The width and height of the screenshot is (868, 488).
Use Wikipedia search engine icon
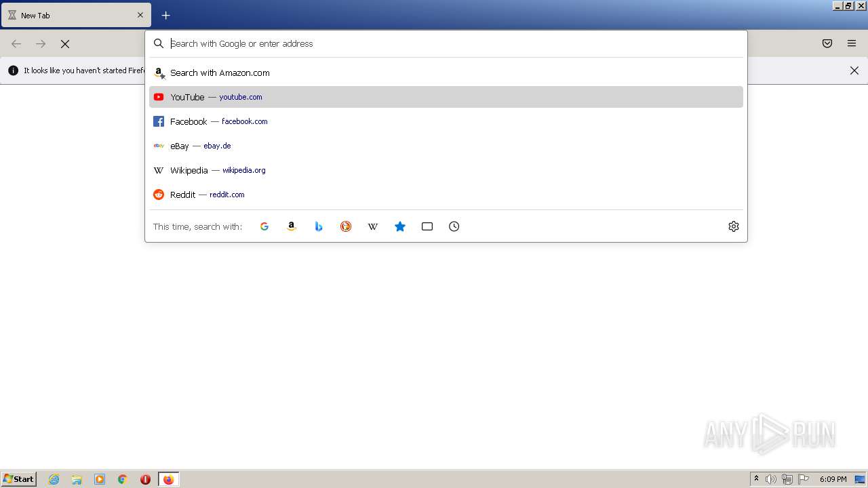click(373, 226)
